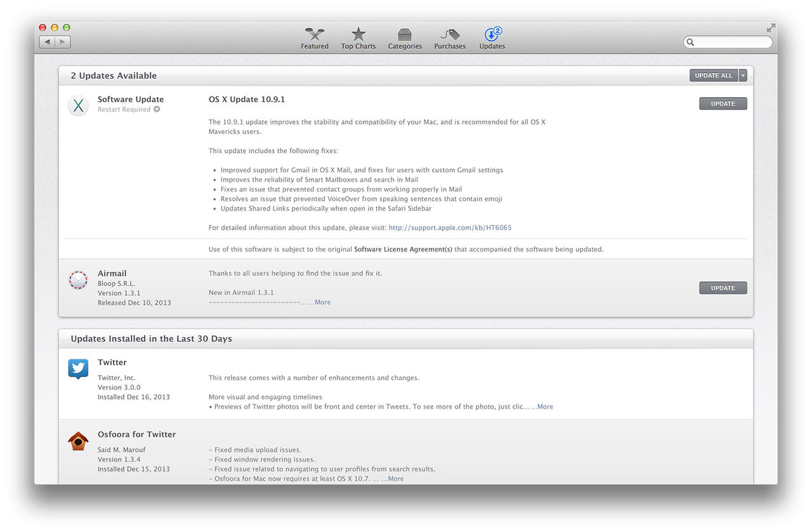This screenshot has width=812, height=532.
Task: Update OS X to 10.9.1
Action: click(x=723, y=103)
